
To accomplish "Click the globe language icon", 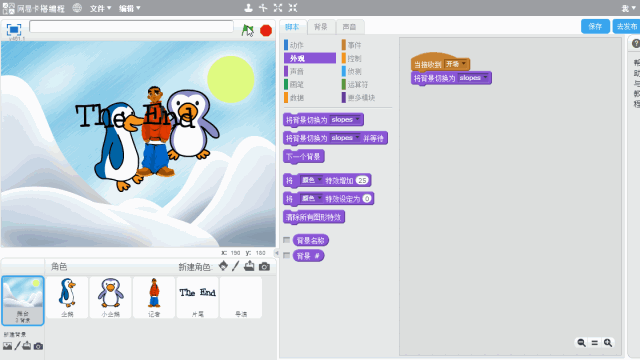I will [x=77, y=8].
